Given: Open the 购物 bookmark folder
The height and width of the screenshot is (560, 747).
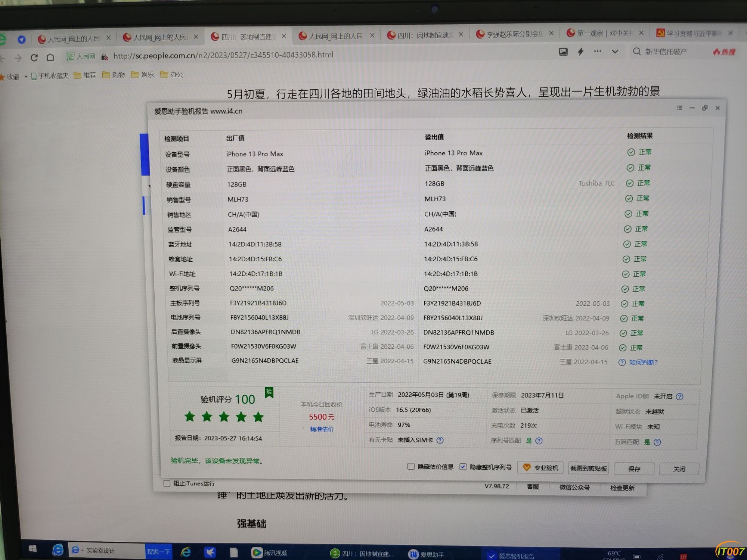Looking at the screenshot, I should pyautogui.click(x=114, y=75).
